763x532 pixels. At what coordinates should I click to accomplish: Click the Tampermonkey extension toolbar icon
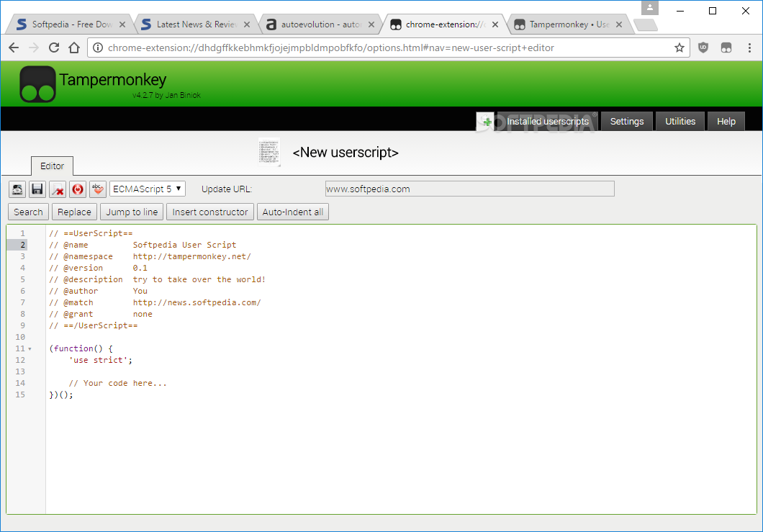[726, 48]
